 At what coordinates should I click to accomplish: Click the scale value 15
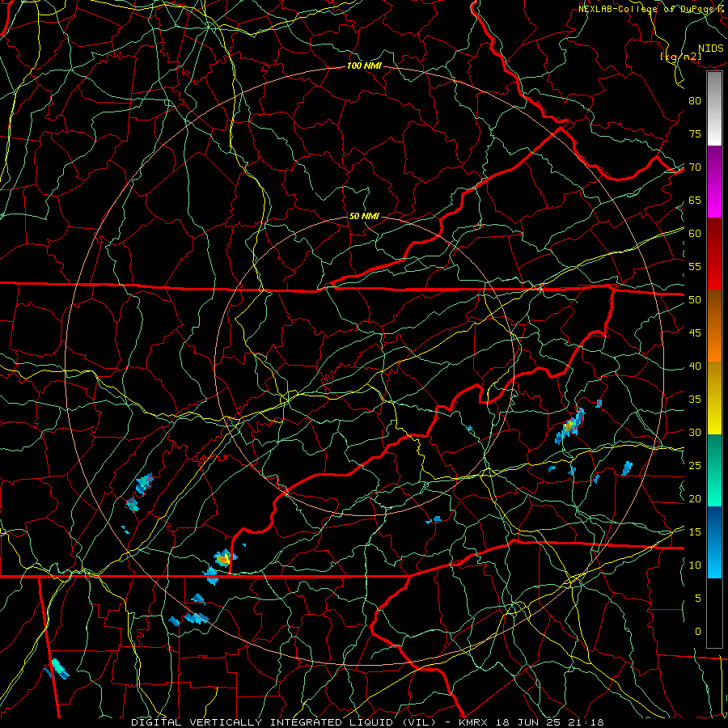[x=695, y=531]
